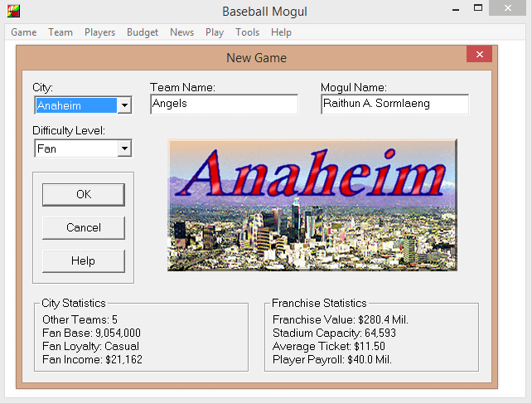Expand the Difficulty Level dropdown arrow

[x=124, y=148]
